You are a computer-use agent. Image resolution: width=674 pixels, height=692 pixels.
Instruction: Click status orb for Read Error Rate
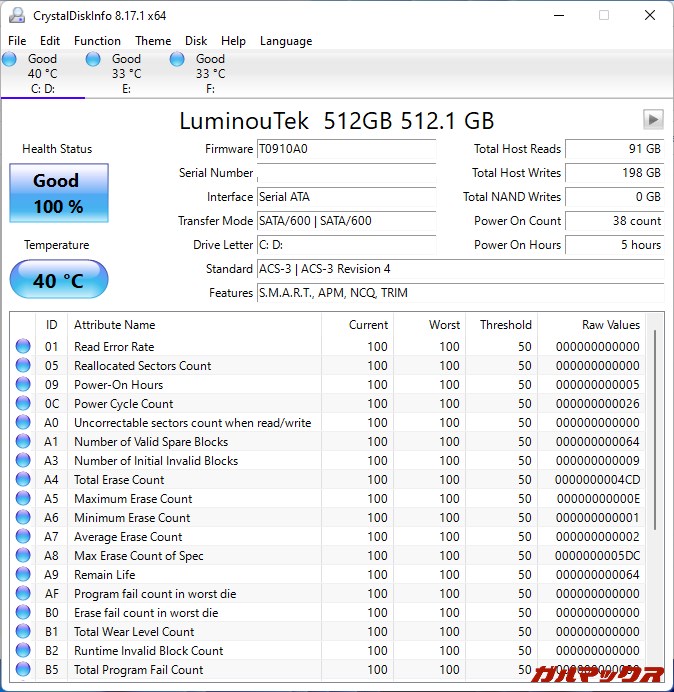point(23,347)
